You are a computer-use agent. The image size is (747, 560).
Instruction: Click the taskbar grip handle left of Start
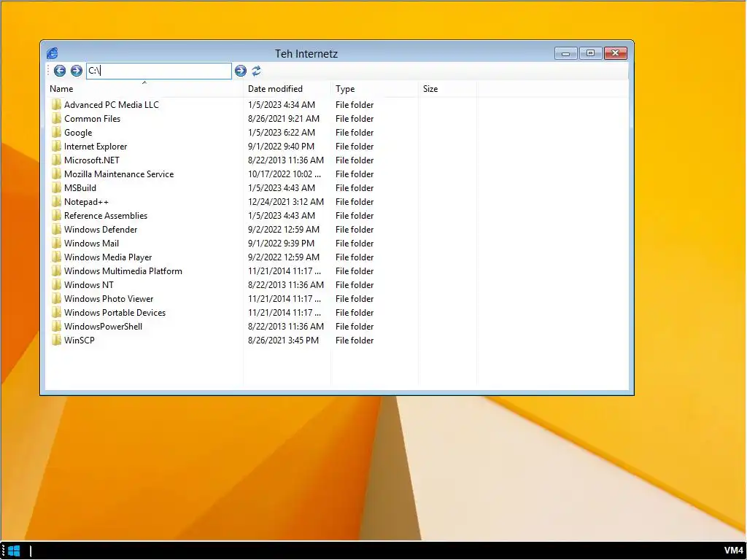click(4, 551)
